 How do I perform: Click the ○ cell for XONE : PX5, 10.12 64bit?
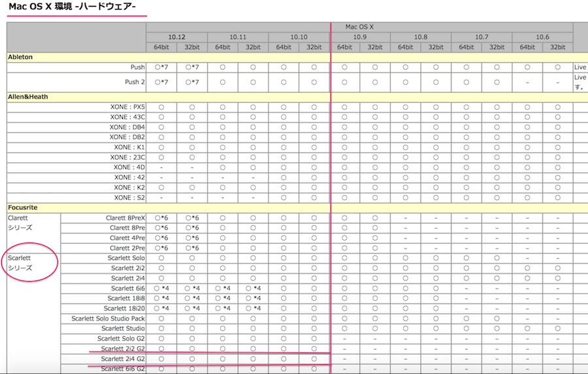coord(161,107)
